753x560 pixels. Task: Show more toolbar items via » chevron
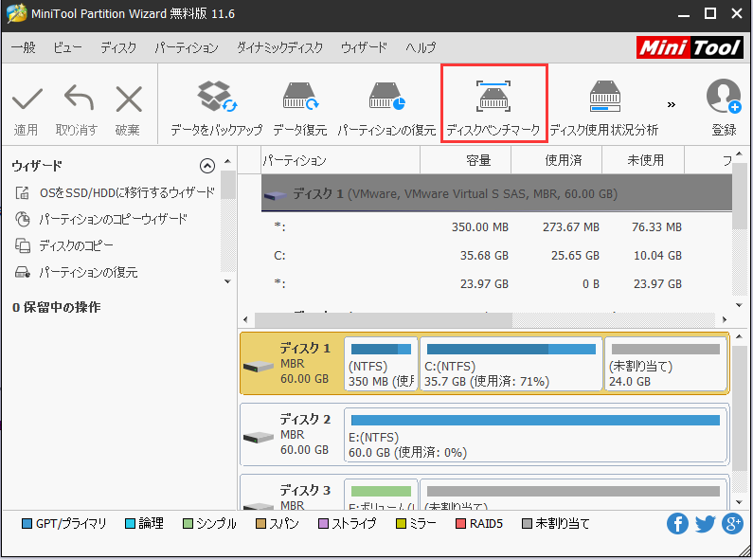tap(672, 104)
